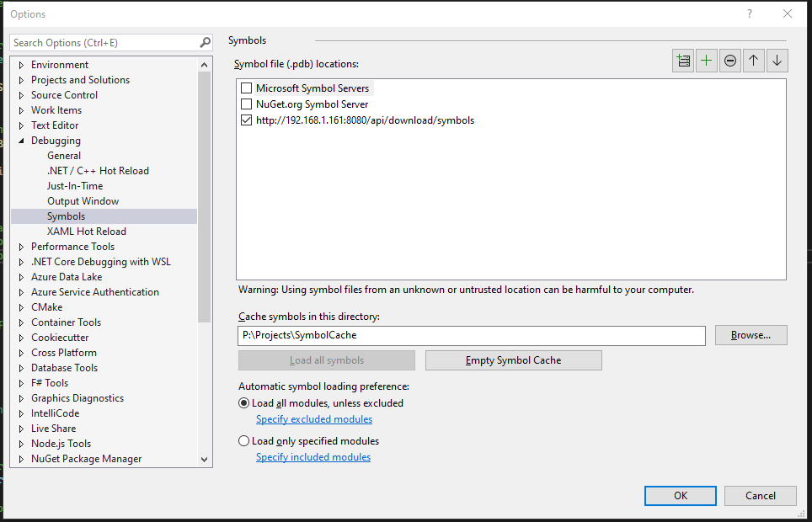The height and width of the screenshot is (522, 812).
Task: Click the symbol cache directory text field
Action: pos(471,335)
